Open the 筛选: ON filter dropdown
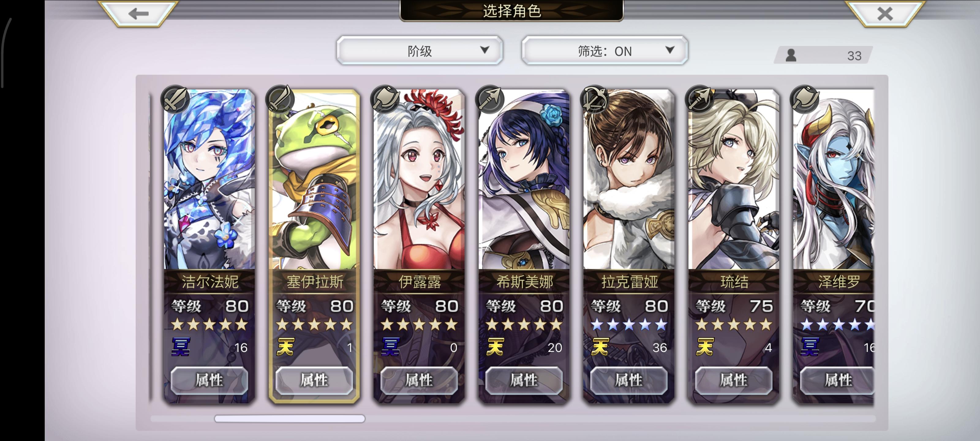Screen dimensions: 980x441 point(605,51)
